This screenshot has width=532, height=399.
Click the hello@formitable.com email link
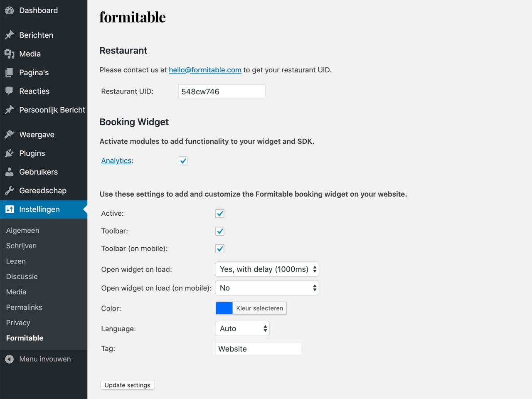coord(205,70)
